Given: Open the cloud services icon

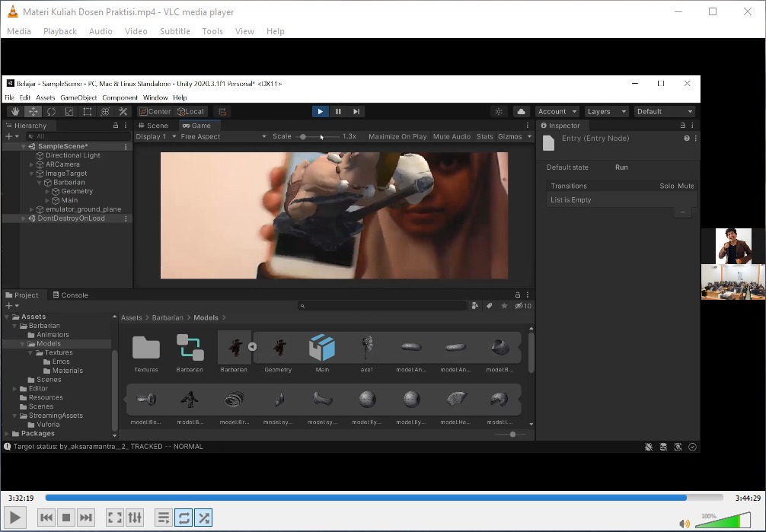Looking at the screenshot, I should click(521, 111).
